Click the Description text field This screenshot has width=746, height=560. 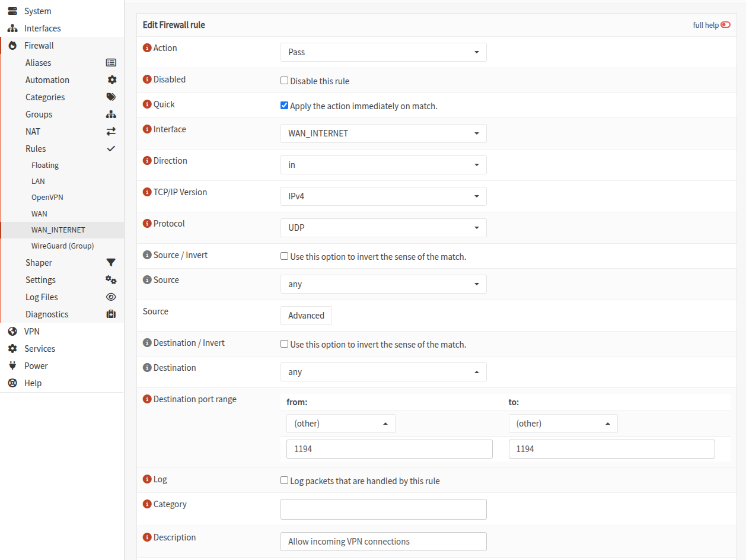pyautogui.click(x=383, y=542)
